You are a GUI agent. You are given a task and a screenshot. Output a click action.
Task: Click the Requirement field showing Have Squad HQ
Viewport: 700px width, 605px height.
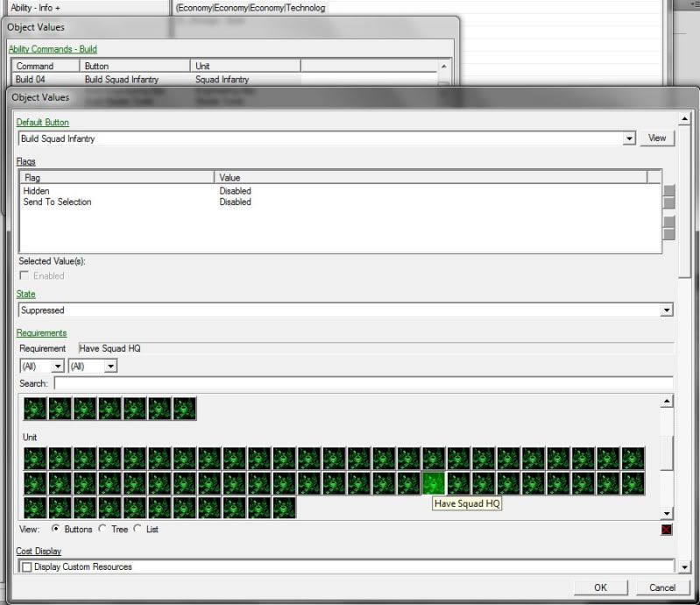click(x=376, y=348)
